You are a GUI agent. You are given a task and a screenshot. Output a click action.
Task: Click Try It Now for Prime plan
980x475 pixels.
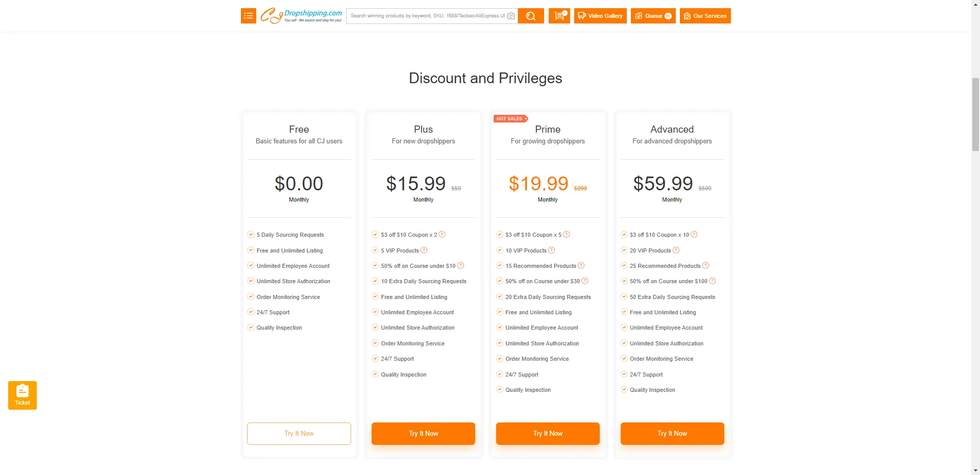(x=548, y=434)
